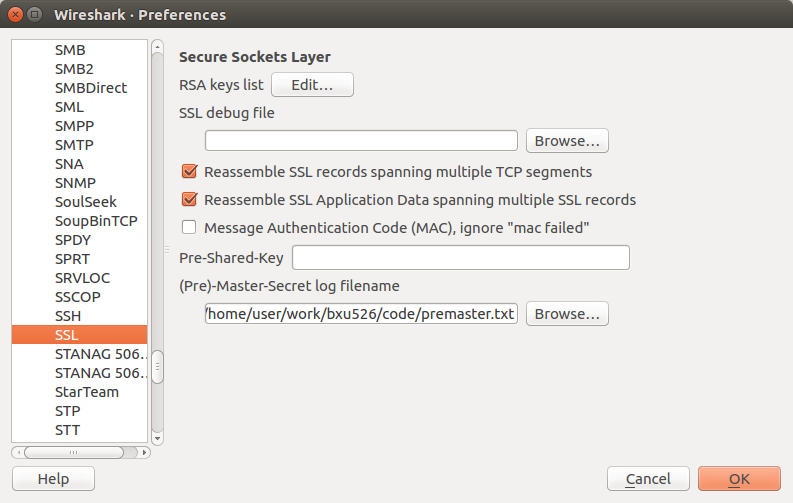Browse for Pre-Master-Secret log file
This screenshot has height=503, width=793.
[x=566, y=314]
